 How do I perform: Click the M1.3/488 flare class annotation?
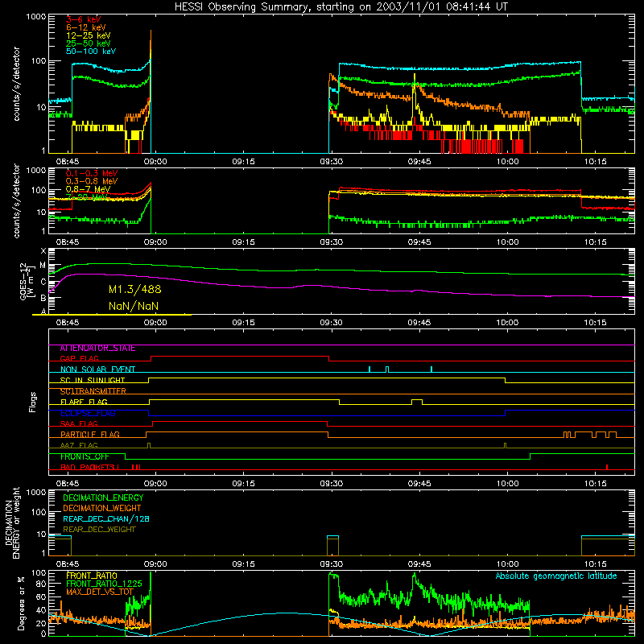[134, 289]
